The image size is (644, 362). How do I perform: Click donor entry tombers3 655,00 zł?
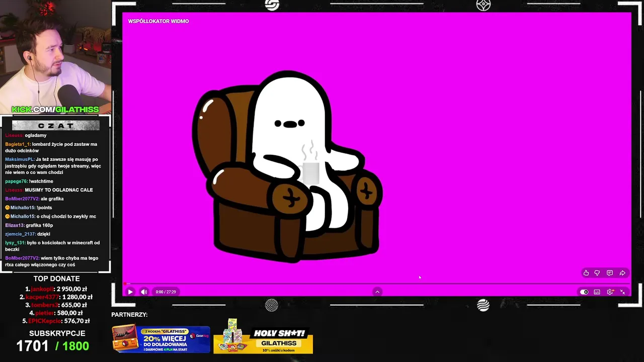[x=56, y=305]
